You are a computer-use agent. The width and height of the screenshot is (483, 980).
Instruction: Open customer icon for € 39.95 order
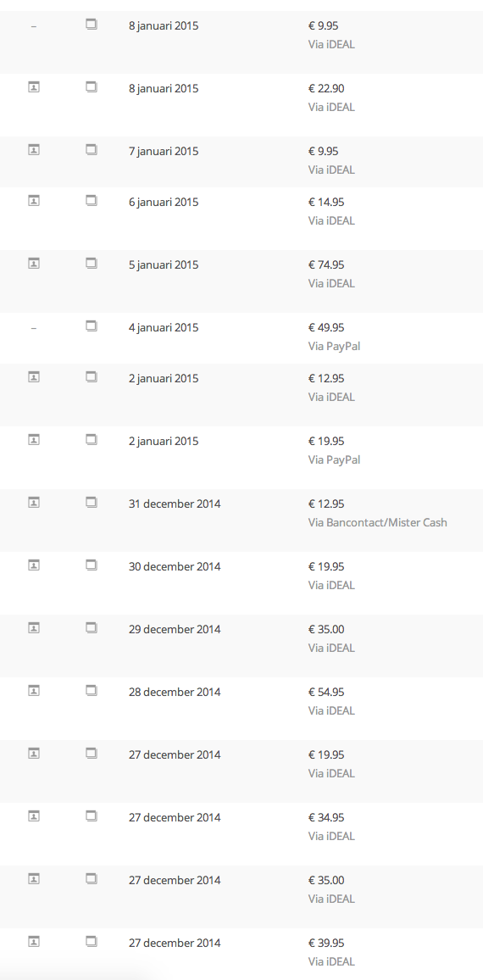click(34, 941)
